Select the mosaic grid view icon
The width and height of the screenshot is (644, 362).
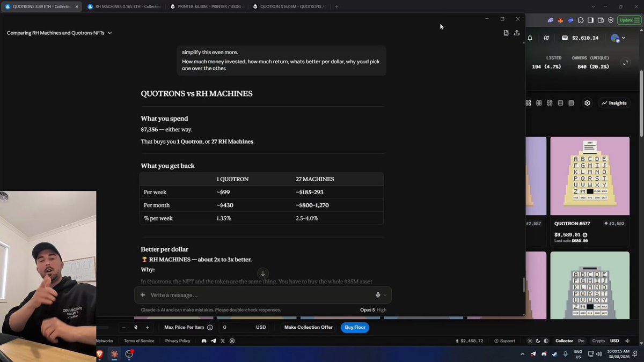[x=550, y=103]
